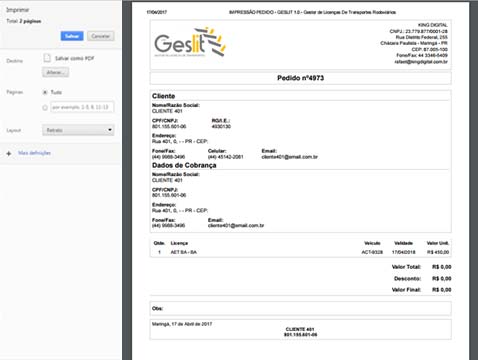
Task: Click the Cliente section heading
Action: click(163, 96)
